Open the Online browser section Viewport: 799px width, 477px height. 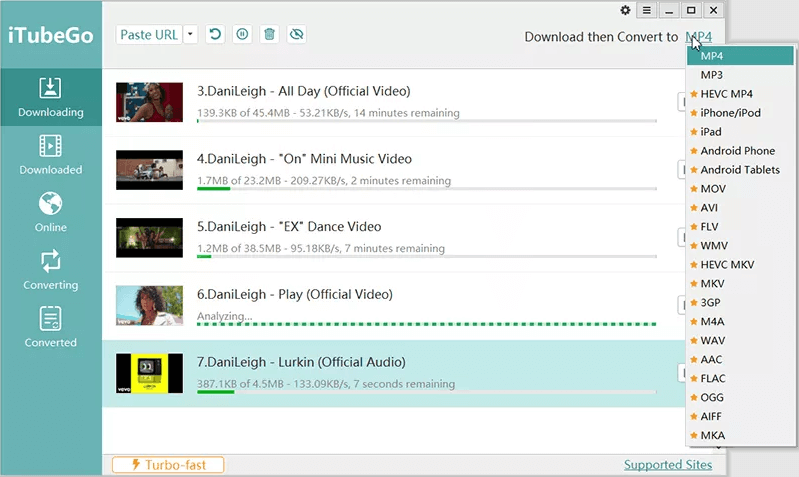tap(50, 213)
